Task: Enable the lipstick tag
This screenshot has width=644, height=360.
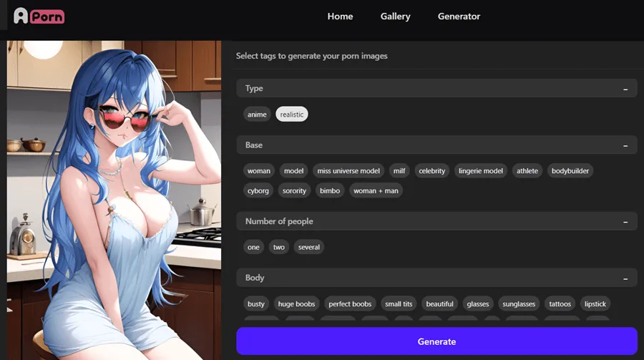Action: coord(595,303)
